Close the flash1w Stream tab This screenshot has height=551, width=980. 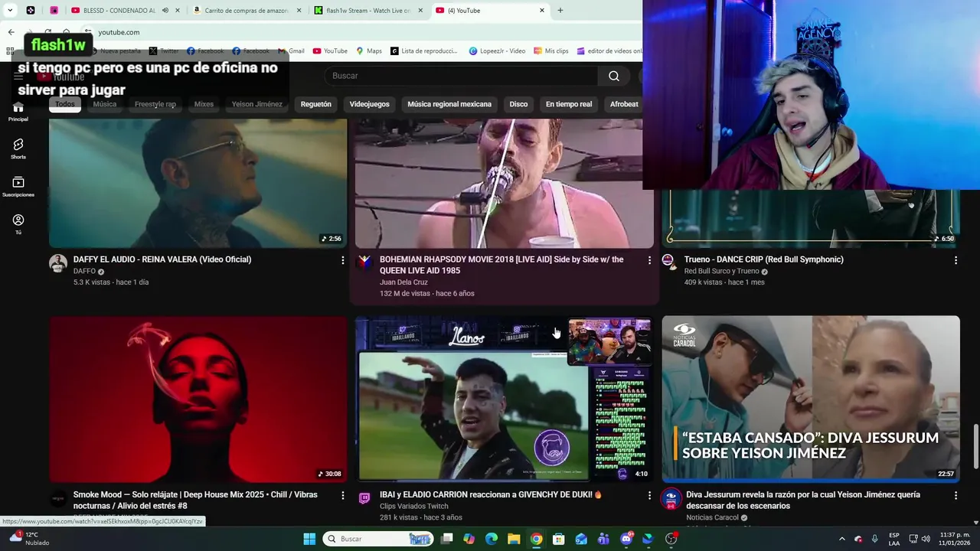tap(420, 11)
